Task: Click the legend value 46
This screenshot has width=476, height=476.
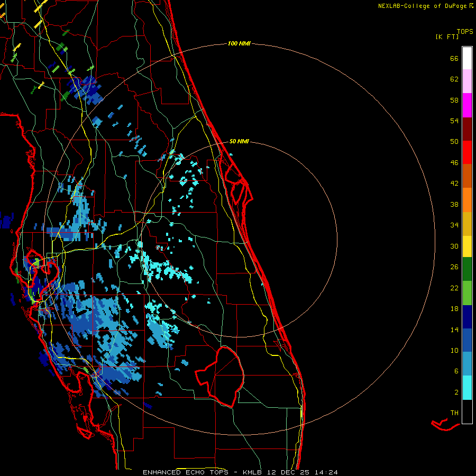Action: click(x=454, y=163)
